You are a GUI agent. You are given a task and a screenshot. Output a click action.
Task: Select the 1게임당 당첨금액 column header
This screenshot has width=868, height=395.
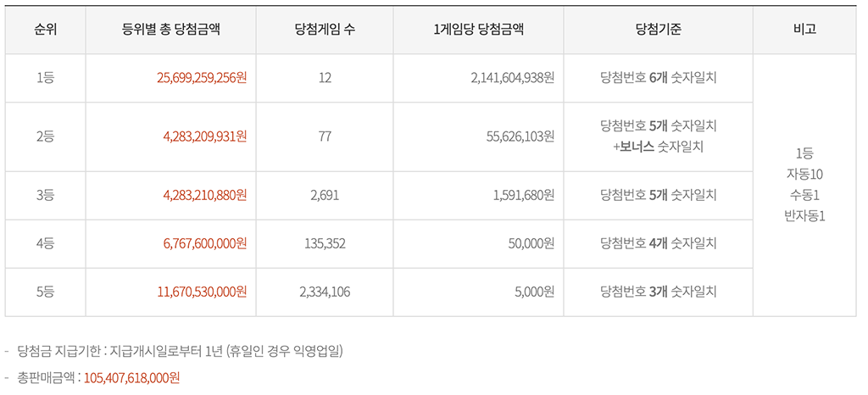point(478,30)
